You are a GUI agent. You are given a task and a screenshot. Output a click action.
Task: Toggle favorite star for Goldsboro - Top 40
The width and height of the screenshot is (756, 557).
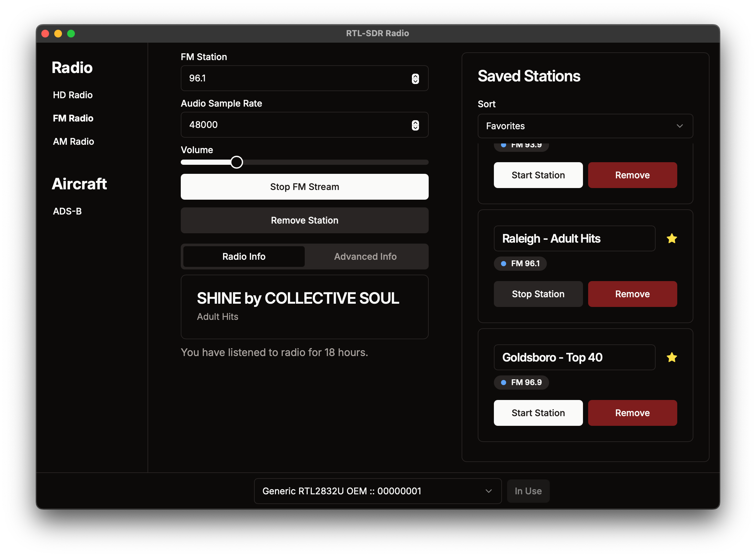tap(671, 357)
